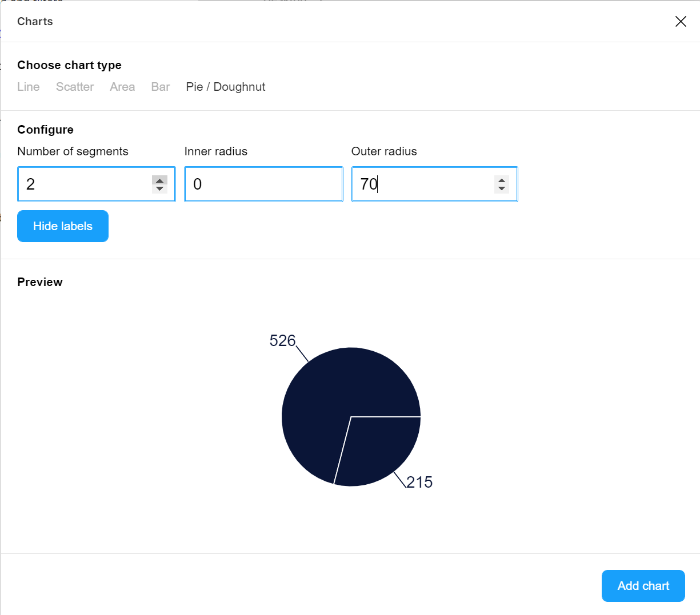Click the 215 pie chart label
The width and height of the screenshot is (700, 615).
pyautogui.click(x=419, y=483)
